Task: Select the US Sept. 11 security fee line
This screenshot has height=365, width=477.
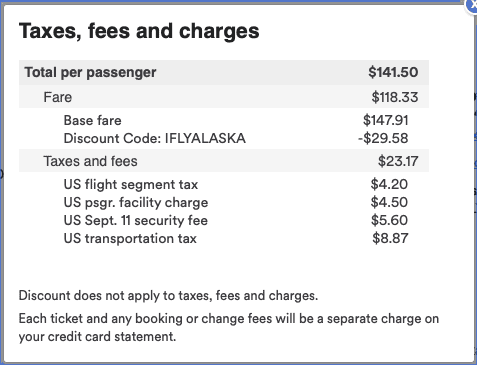Action: pos(136,221)
